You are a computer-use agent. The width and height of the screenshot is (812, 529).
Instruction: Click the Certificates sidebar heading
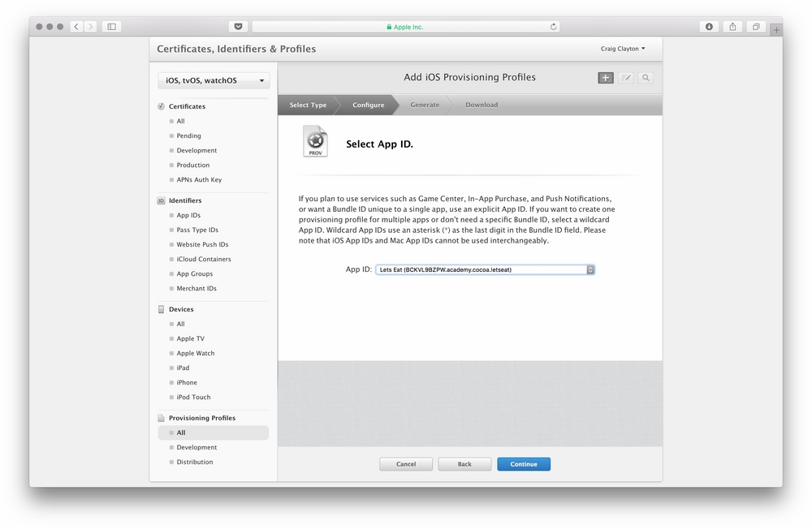pos(187,106)
